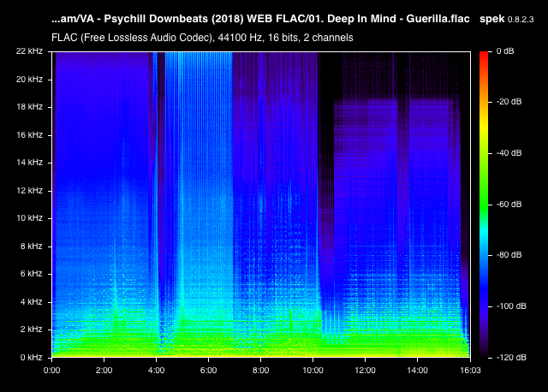This screenshot has height=392, width=548.
Task: Click the FLAC codec info line
Action: 202,38
